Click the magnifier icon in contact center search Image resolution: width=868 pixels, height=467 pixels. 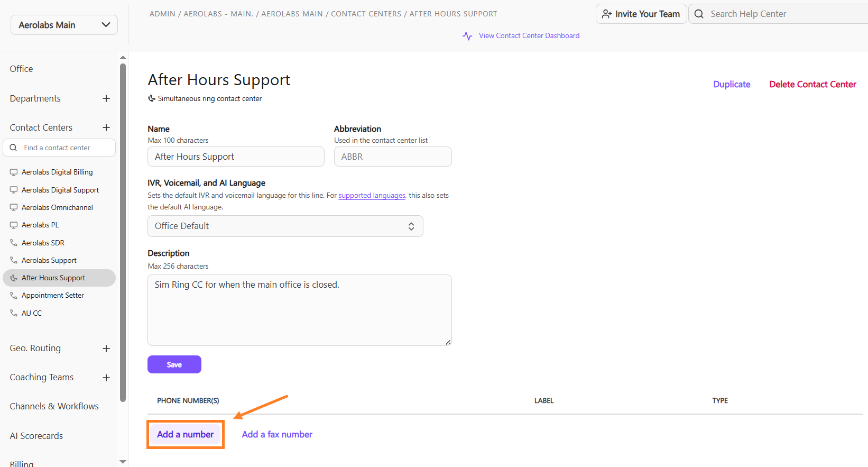coord(14,148)
